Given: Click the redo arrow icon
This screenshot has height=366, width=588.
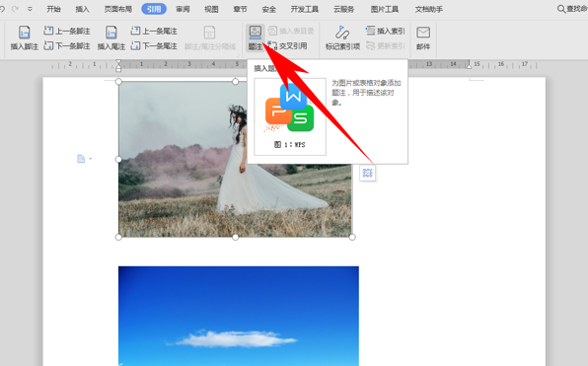Looking at the screenshot, I should pos(15,9).
